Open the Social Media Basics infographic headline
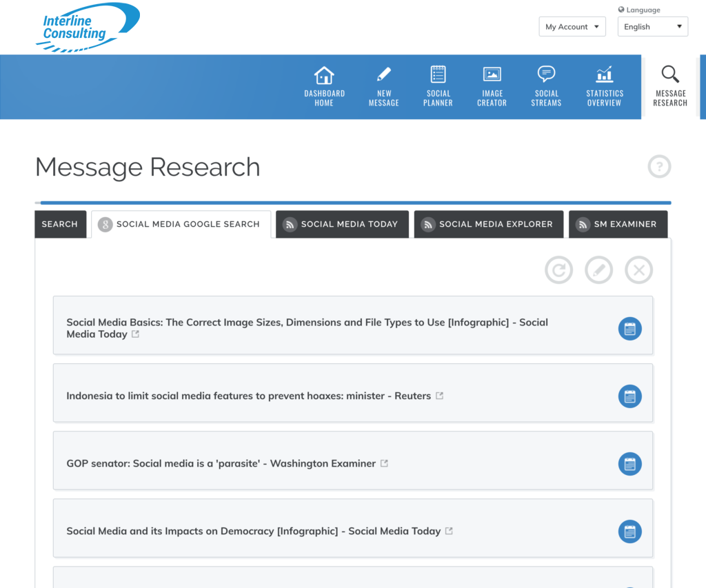The width and height of the screenshot is (706, 588). point(307,328)
